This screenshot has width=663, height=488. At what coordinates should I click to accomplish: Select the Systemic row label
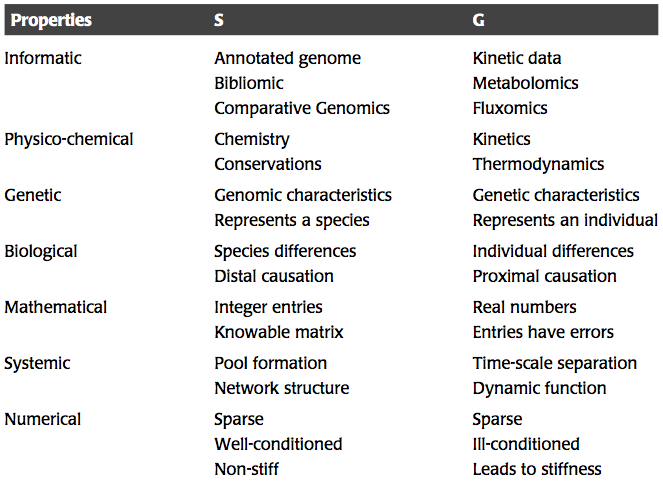(x=37, y=364)
